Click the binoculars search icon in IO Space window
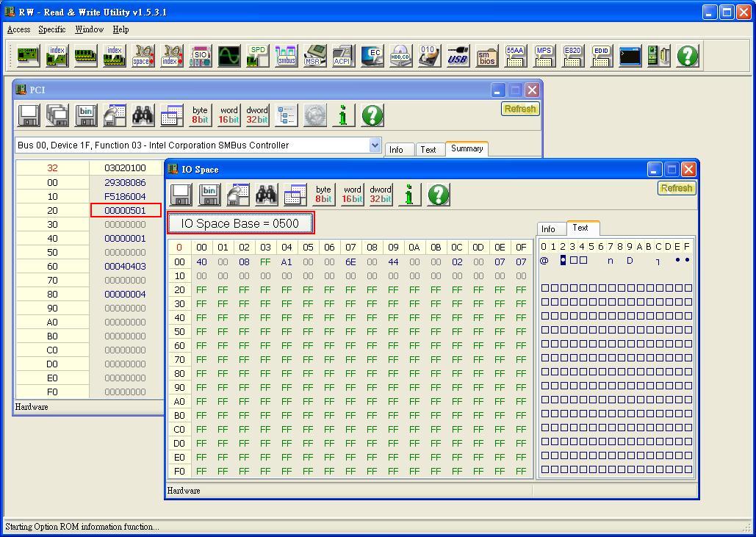The width and height of the screenshot is (756, 537). tap(267, 194)
